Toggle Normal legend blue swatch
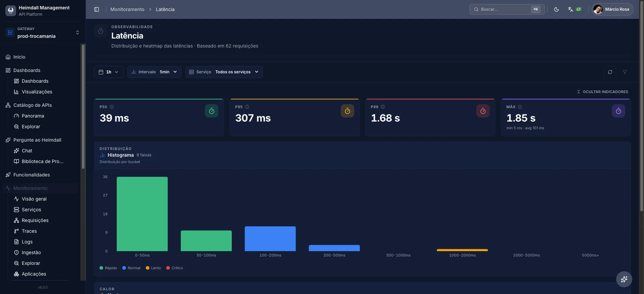 point(124,268)
